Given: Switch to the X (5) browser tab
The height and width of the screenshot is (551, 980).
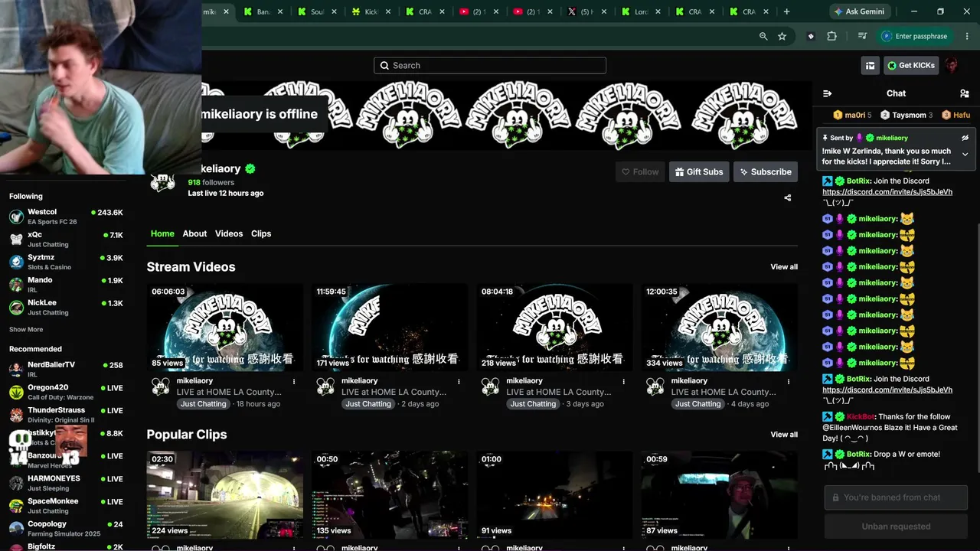Looking at the screenshot, I should click(586, 11).
